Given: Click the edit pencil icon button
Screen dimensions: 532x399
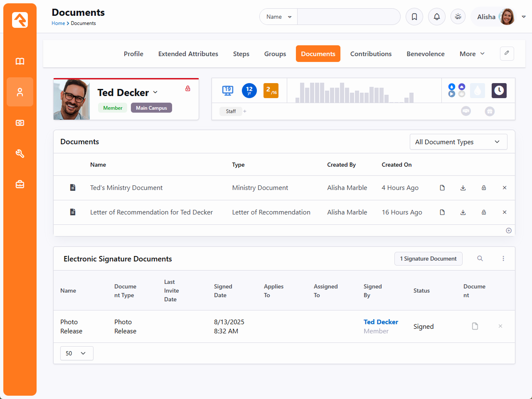Looking at the screenshot, I should 507,53.
